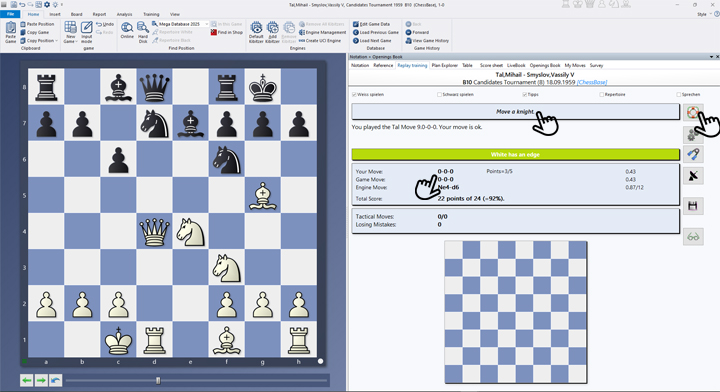This screenshot has width=720, height=392.
Task: Open Find in Shop
Action: (226, 32)
